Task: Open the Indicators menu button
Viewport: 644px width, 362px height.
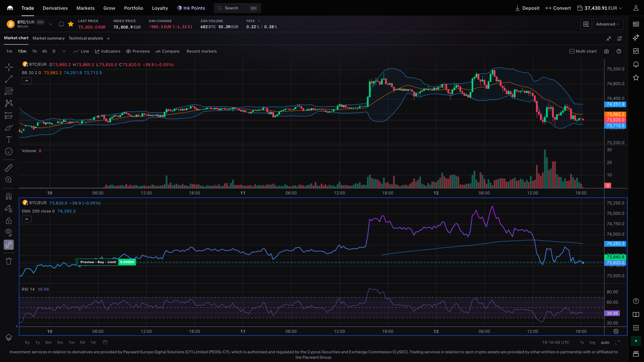Action: (108, 51)
